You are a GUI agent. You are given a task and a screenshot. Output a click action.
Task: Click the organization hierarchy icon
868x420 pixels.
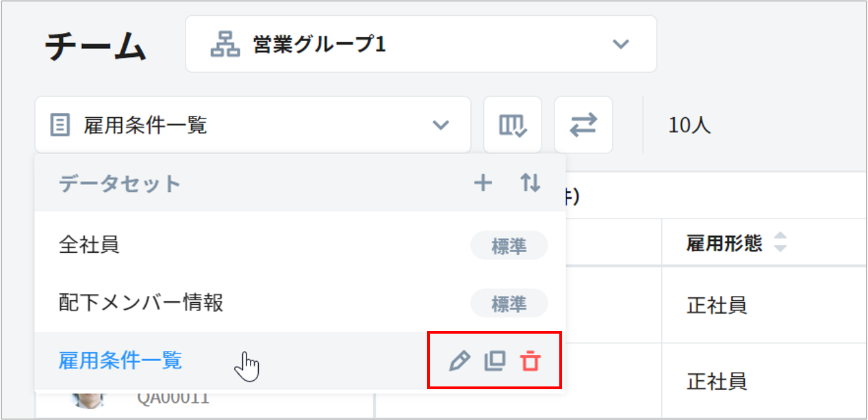225,45
